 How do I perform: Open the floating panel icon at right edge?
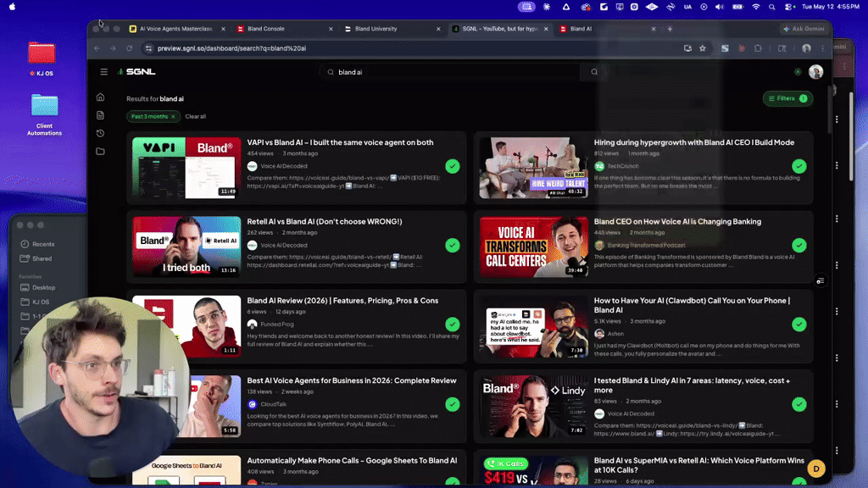pos(821,281)
